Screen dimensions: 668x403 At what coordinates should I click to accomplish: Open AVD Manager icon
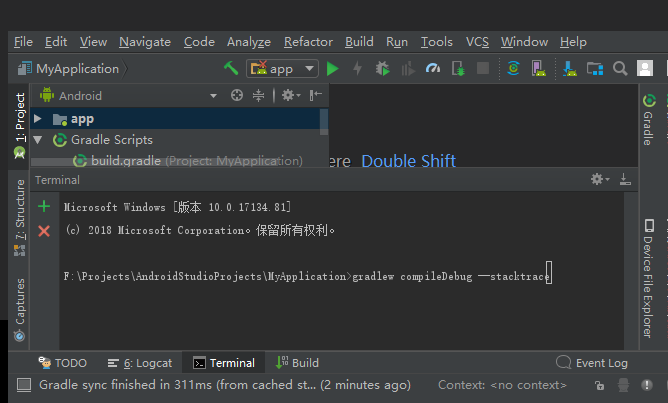pos(538,68)
